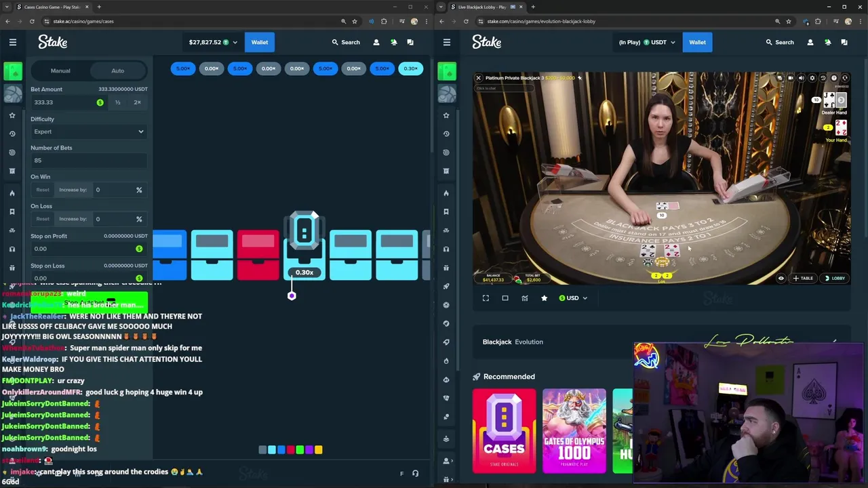Open the Evolution provider link
868x488 pixels.
[x=529, y=342]
